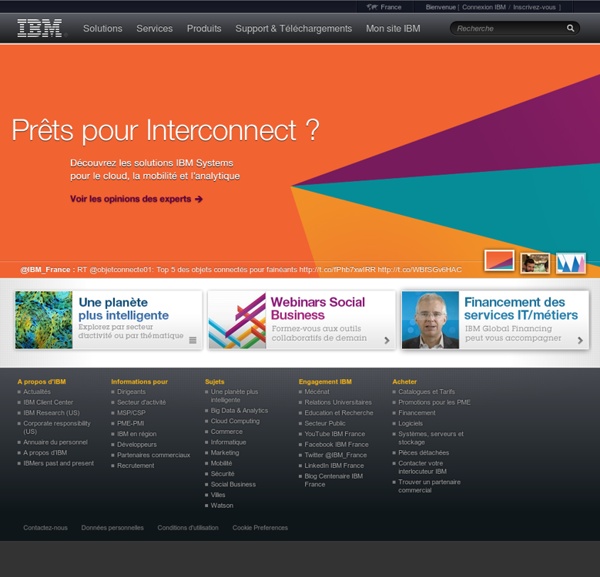Click Mécénat footer link
This screenshot has height=577, width=600.
pos(317,392)
